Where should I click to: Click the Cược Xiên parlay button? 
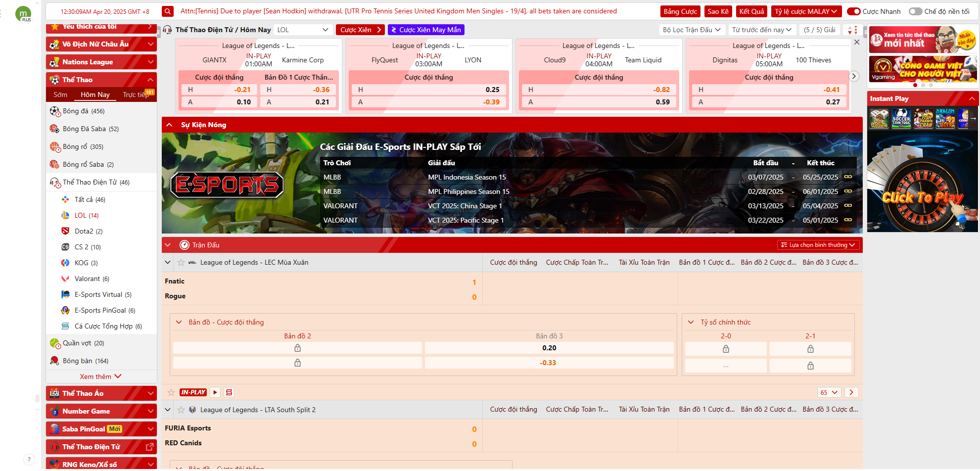[x=361, y=30]
